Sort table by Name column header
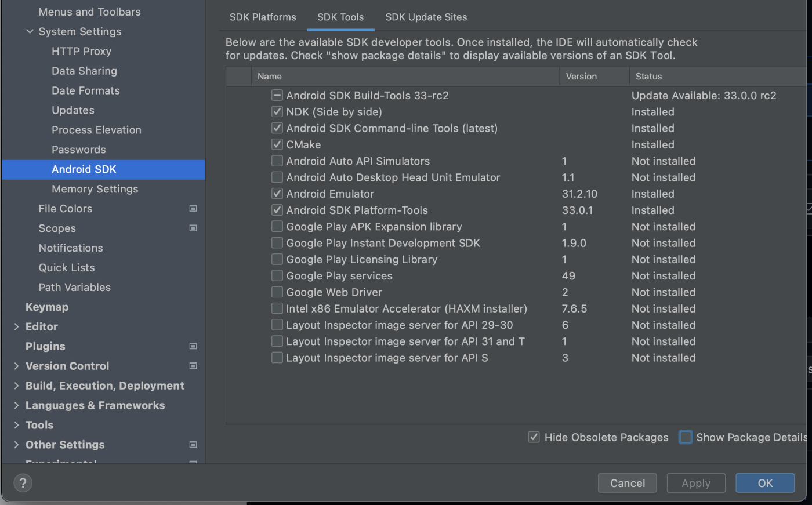 pos(405,77)
